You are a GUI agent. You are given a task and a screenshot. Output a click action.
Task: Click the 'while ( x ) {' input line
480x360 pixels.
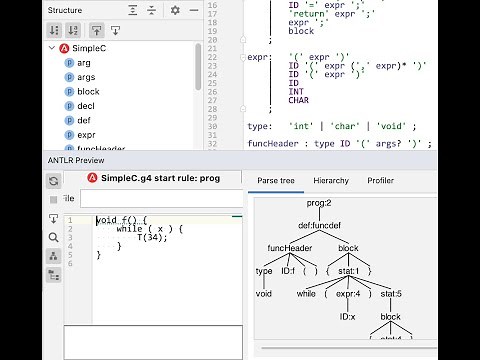(x=149, y=229)
